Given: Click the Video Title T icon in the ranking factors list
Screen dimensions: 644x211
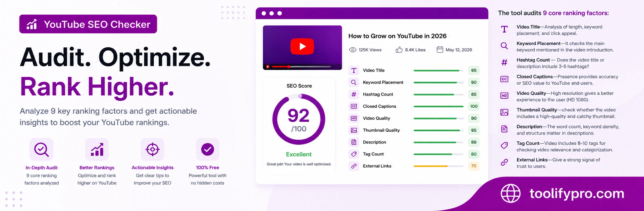Looking at the screenshot, I should point(504,29).
